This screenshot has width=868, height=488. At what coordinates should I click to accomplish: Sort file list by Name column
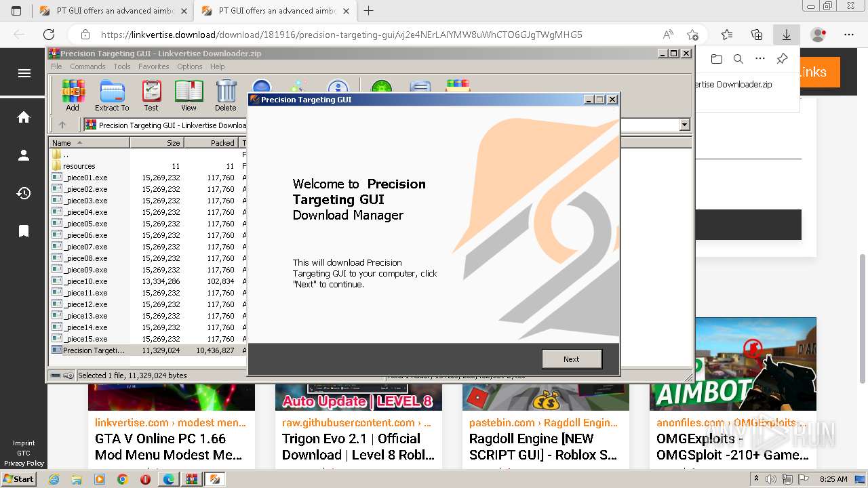(89, 142)
